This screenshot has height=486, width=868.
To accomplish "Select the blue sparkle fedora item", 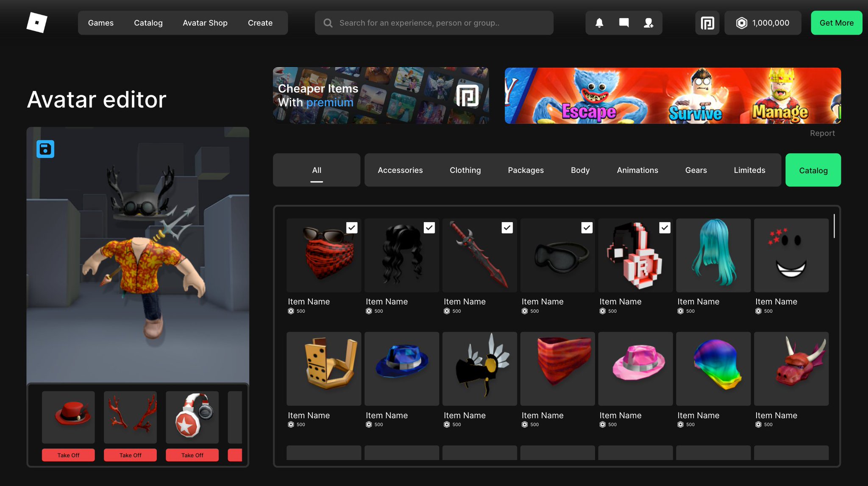I will pyautogui.click(x=402, y=369).
